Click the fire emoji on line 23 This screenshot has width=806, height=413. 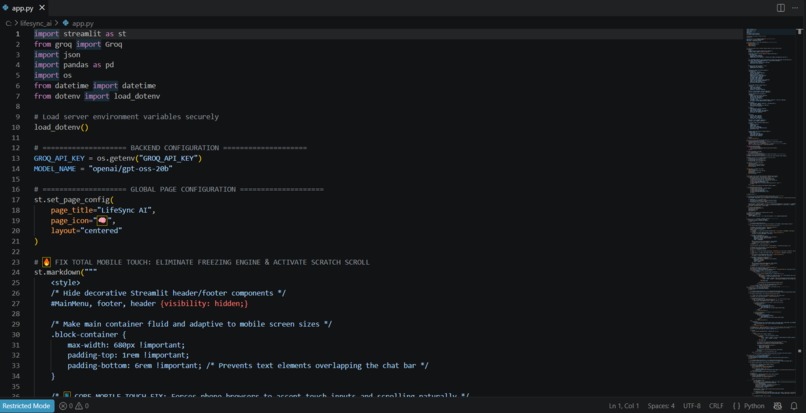pyautogui.click(x=46, y=262)
